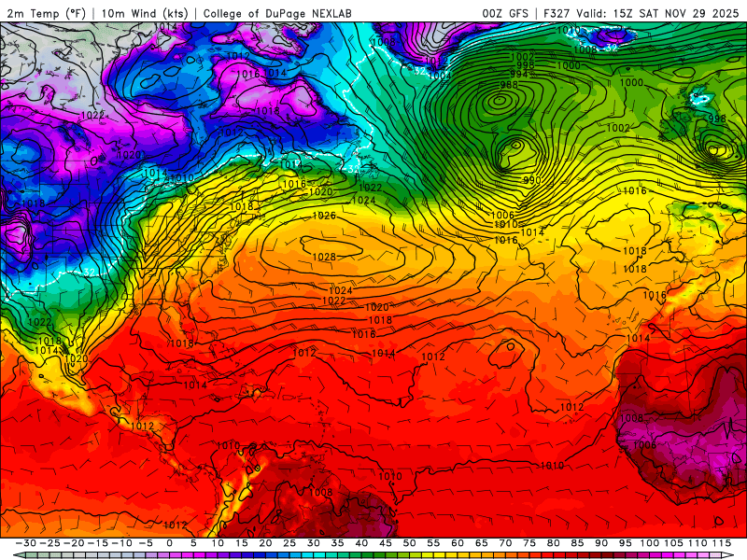Click the '2m Temp (°F)' title text

tap(46, 13)
